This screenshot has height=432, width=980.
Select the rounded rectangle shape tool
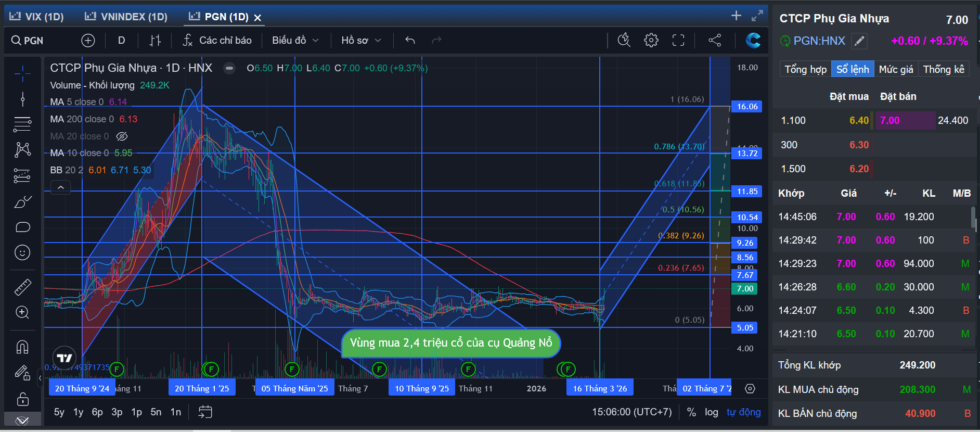coord(23,227)
